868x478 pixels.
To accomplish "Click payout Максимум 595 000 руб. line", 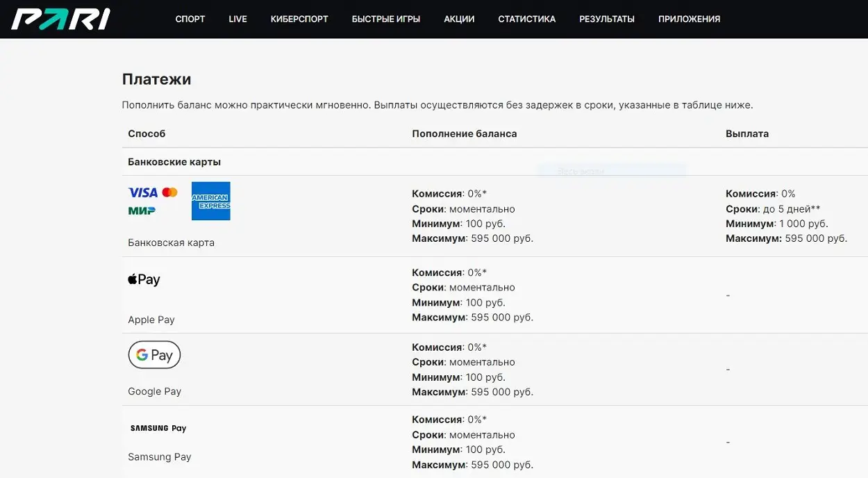I will (x=787, y=238).
